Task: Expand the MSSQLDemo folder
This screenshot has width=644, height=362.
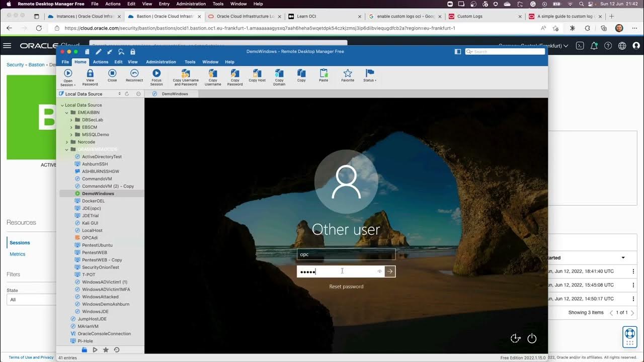Action: tap(71, 134)
